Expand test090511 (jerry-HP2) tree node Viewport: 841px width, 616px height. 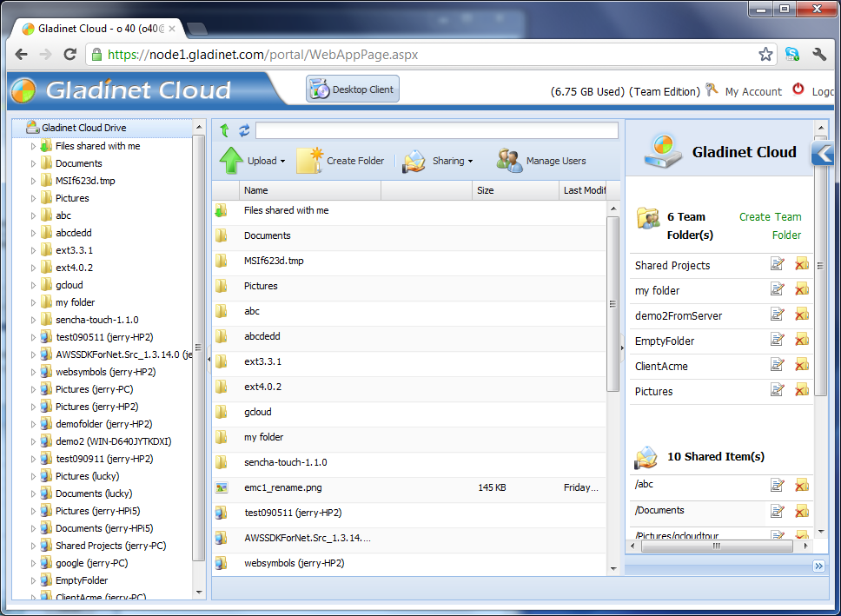point(33,337)
